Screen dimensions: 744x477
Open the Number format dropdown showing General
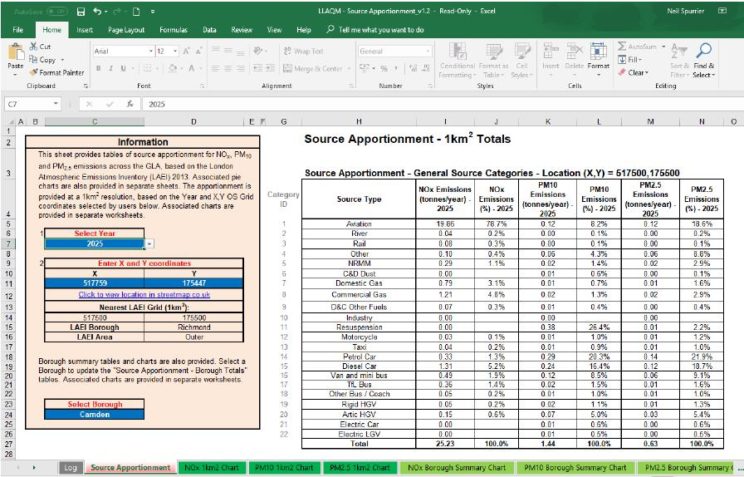pos(428,51)
